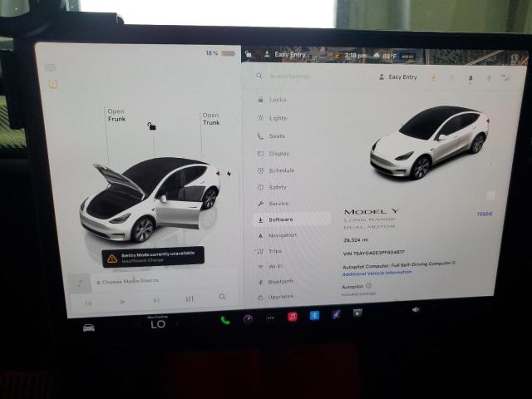Image resolution: width=532 pixels, height=399 pixels.
Task: Open the Navigation settings menu
Action: click(277, 235)
